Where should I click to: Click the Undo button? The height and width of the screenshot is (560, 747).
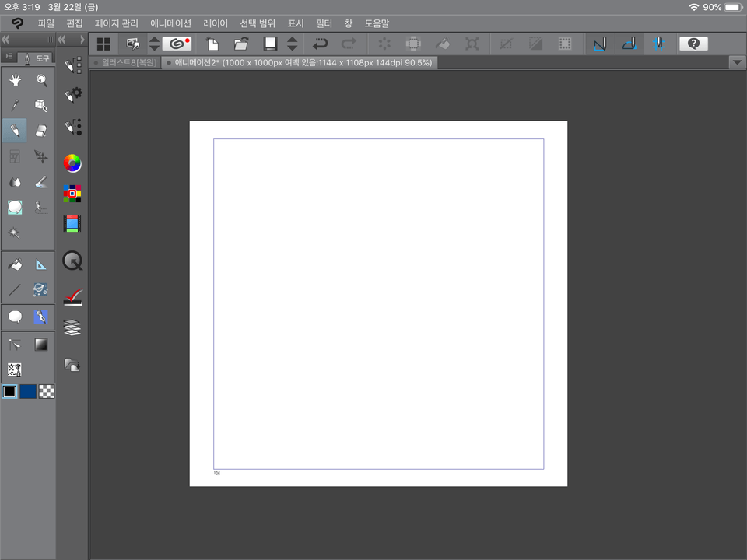[320, 44]
